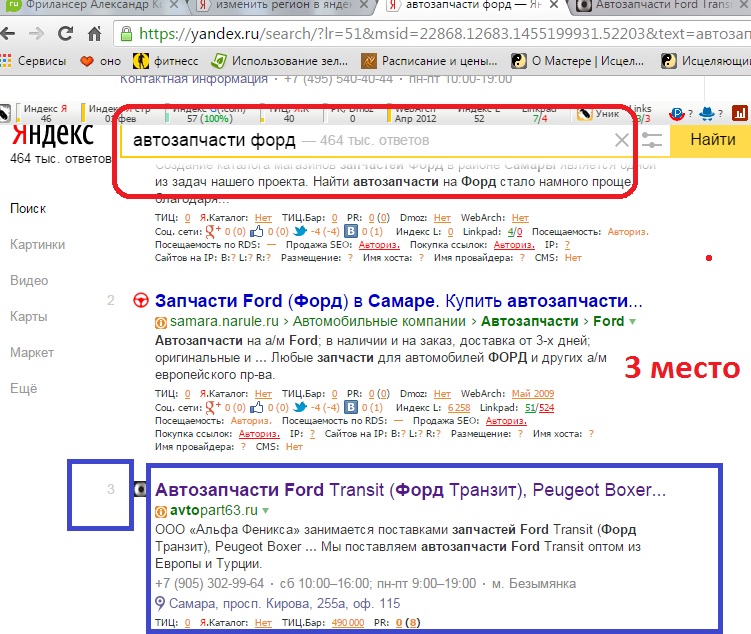Open Использование зел... bookmark
Image resolution: width=751 pixels, height=634 pixels.
[280, 61]
